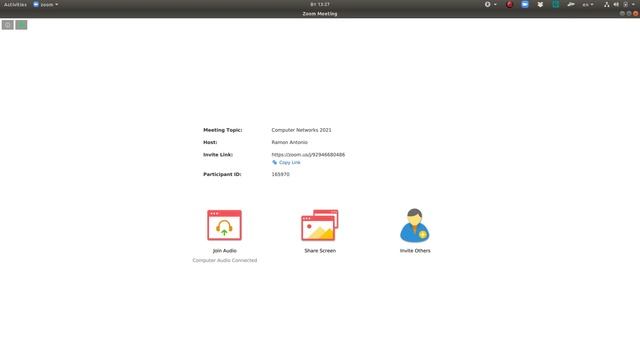Open the wired network status icon
Image resolution: width=640 pixels, height=360 pixels.
pyautogui.click(x=607, y=4)
